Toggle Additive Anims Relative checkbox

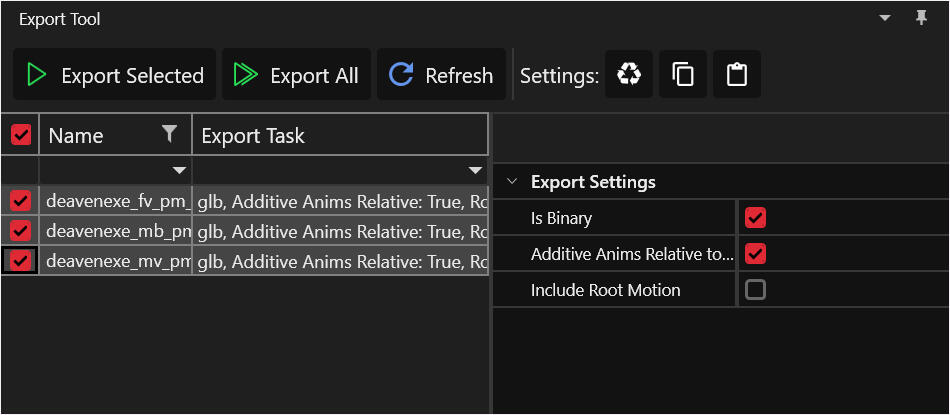click(756, 254)
